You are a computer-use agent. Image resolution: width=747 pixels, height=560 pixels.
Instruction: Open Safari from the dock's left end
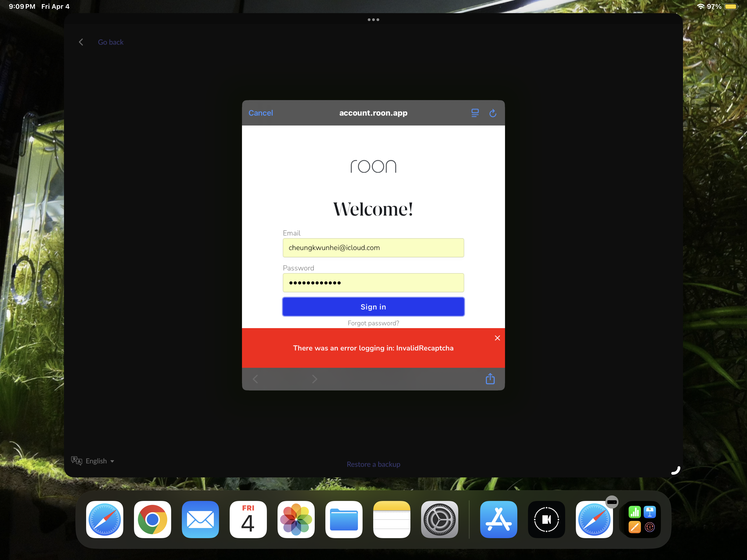point(105,520)
